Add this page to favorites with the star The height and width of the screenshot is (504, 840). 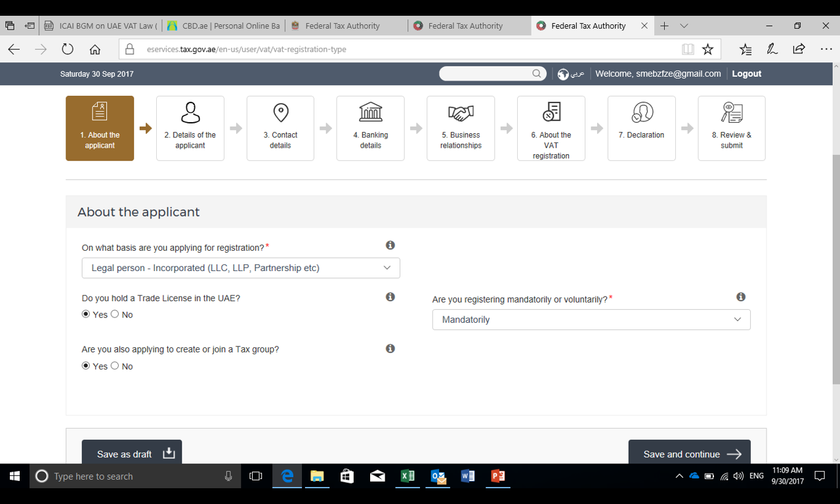pyautogui.click(x=707, y=49)
